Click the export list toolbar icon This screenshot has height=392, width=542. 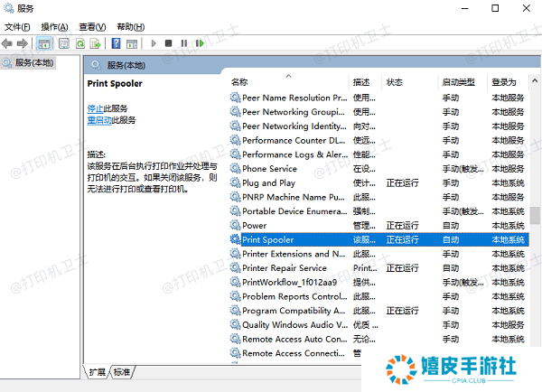click(95, 43)
